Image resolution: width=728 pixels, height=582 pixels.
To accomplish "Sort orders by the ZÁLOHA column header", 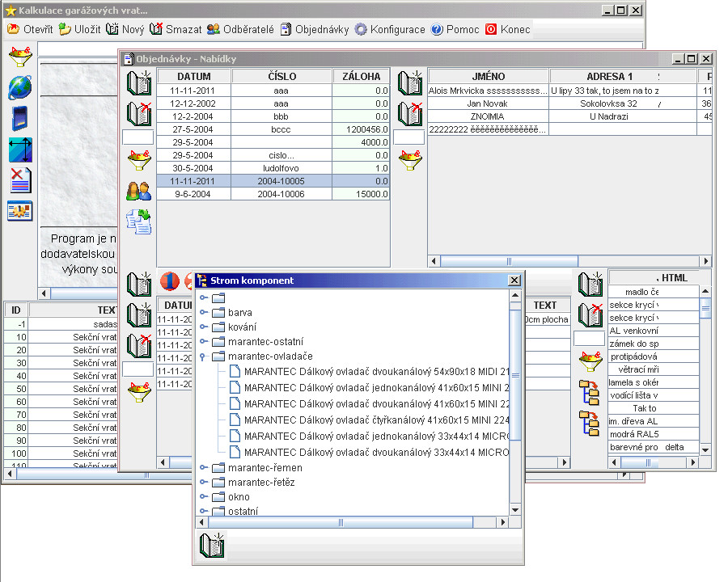I will (x=362, y=76).
